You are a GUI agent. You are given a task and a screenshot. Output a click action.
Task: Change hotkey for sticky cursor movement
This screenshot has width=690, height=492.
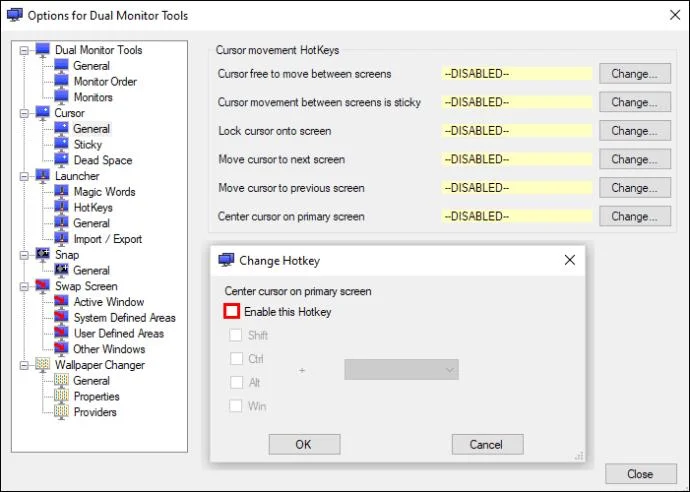[x=635, y=102]
